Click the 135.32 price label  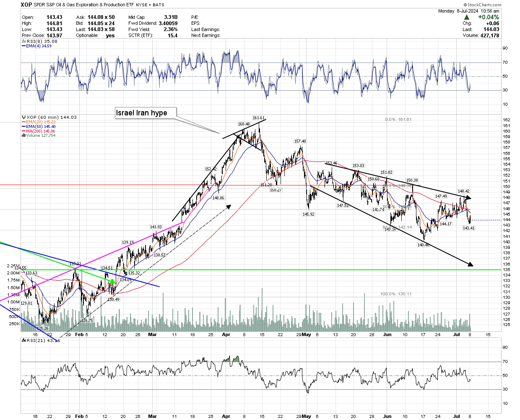[x=134, y=273]
